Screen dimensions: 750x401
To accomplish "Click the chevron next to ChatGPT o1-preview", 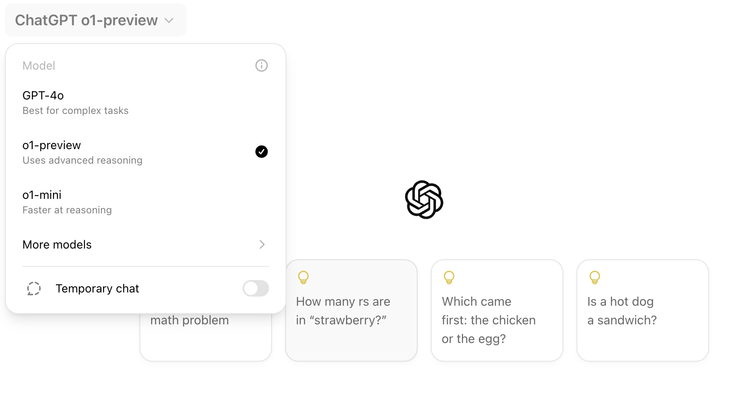I will click(x=169, y=21).
